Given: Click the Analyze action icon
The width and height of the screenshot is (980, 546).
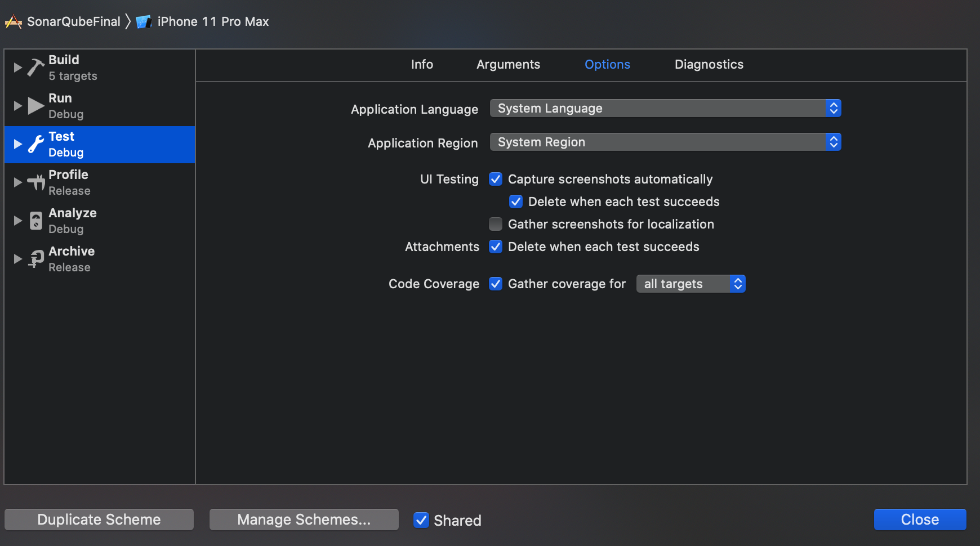Looking at the screenshot, I should click(35, 221).
